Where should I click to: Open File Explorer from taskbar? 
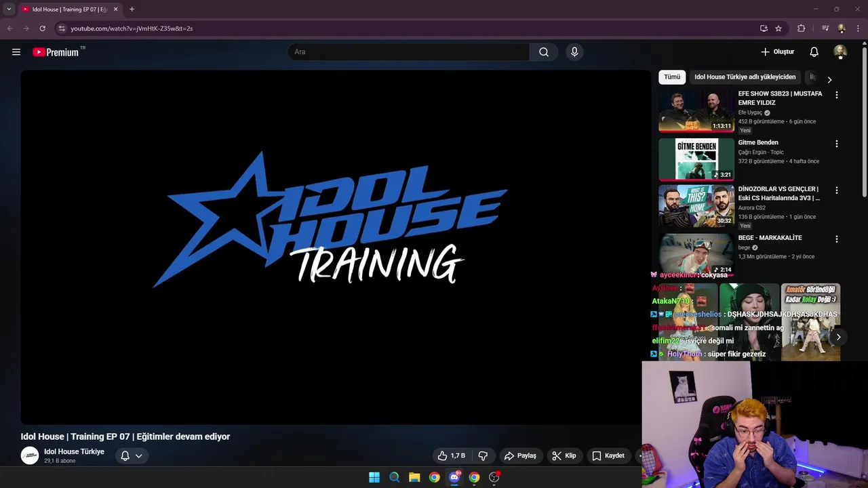(x=414, y=477)
